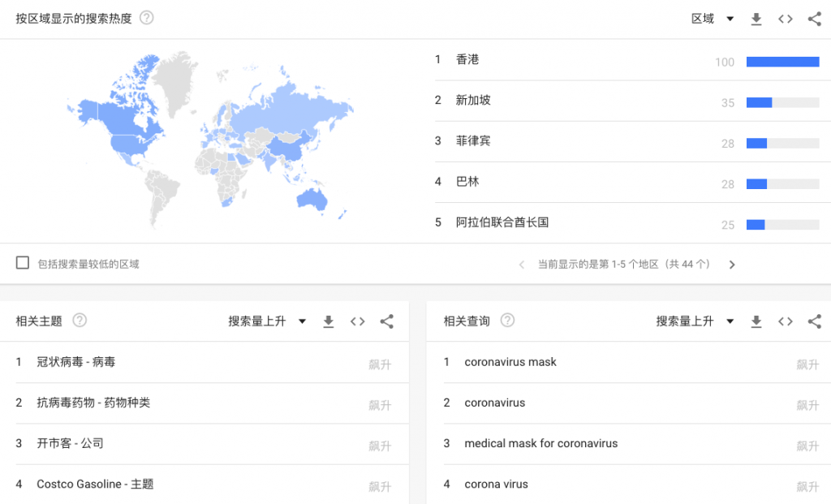Download the 相关主题 data
Screen dimensions: 831x504
329,321
